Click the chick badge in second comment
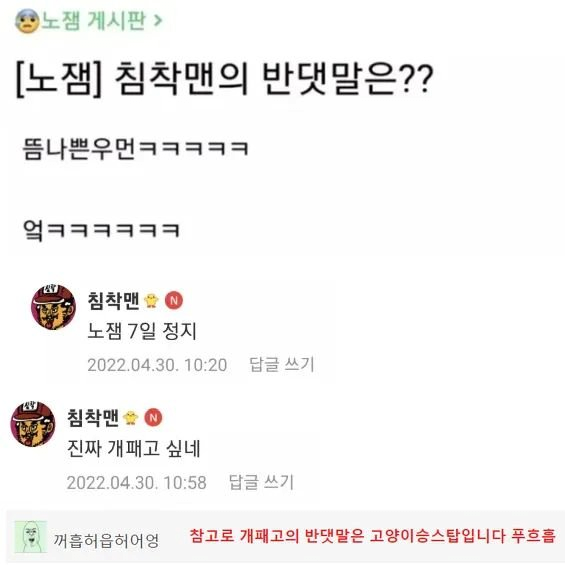Screen dimensions: 565x565 130,418
